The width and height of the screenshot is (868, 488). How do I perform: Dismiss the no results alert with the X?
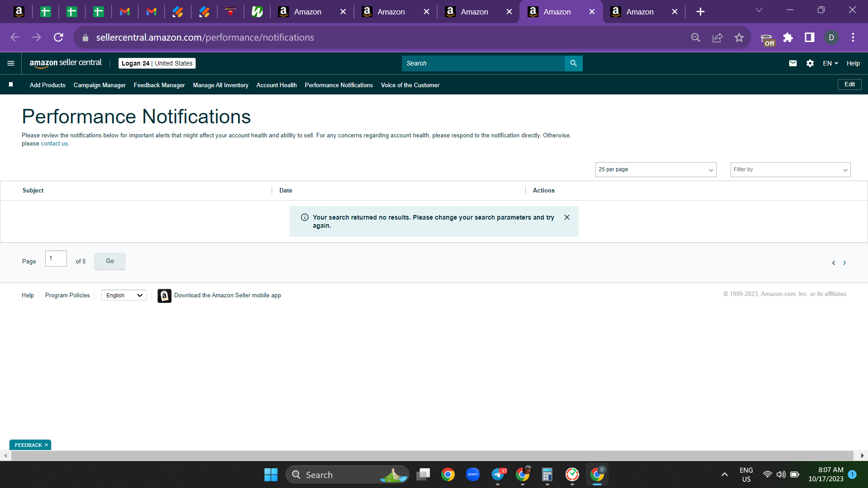coord(567,217)
